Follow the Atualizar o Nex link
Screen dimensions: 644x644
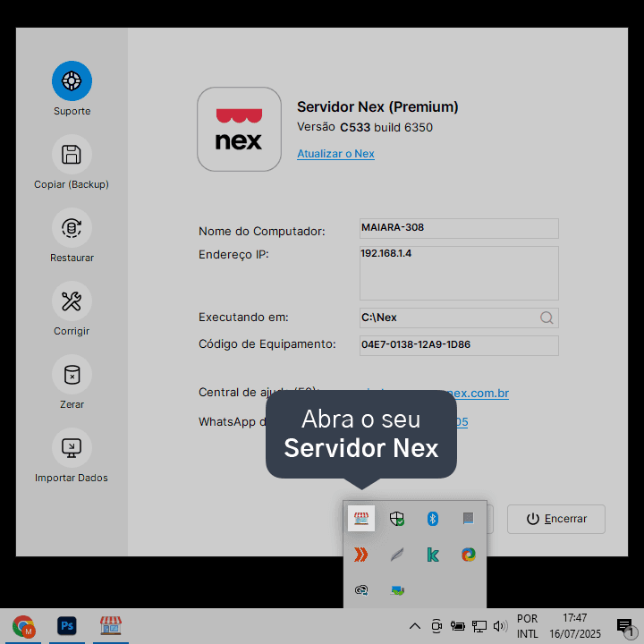coord(335,154)
